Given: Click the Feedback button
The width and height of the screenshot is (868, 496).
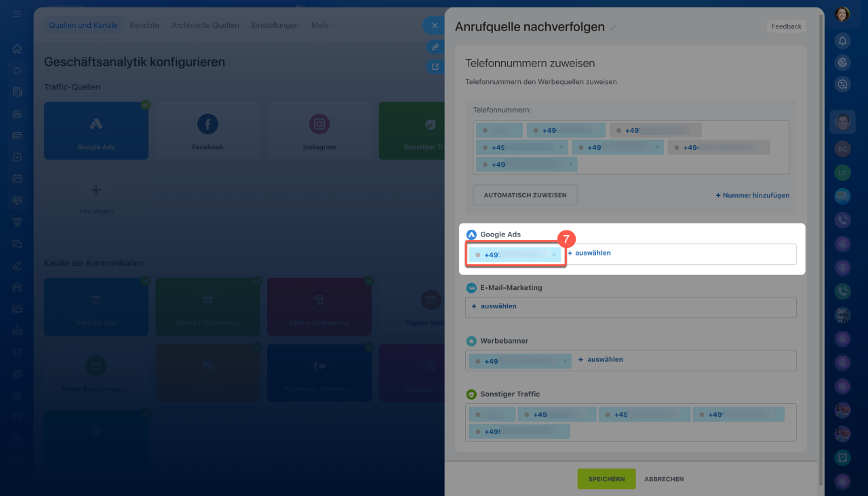Looking at the screenshot, I should (787, 26).
